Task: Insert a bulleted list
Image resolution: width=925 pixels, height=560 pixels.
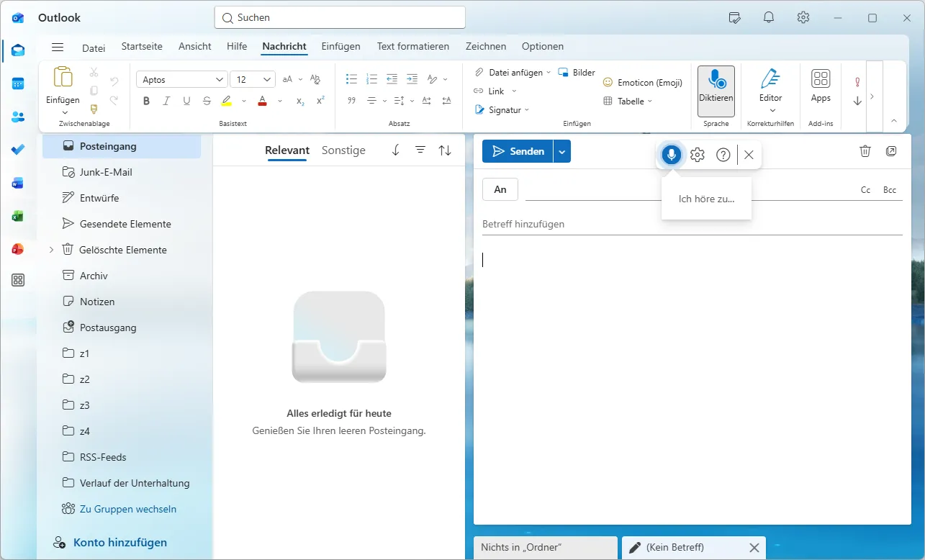Action: click(x=351, y=79)
